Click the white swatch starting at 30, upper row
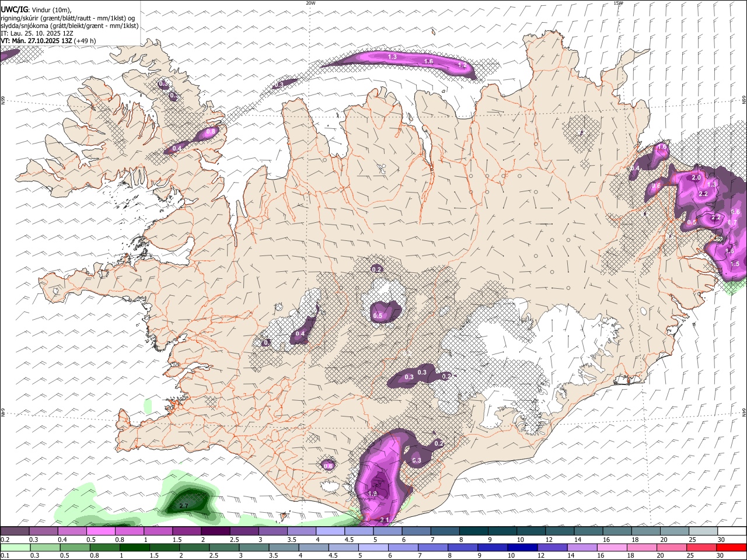This screenshot has width=747, height=560. [732, 531]
